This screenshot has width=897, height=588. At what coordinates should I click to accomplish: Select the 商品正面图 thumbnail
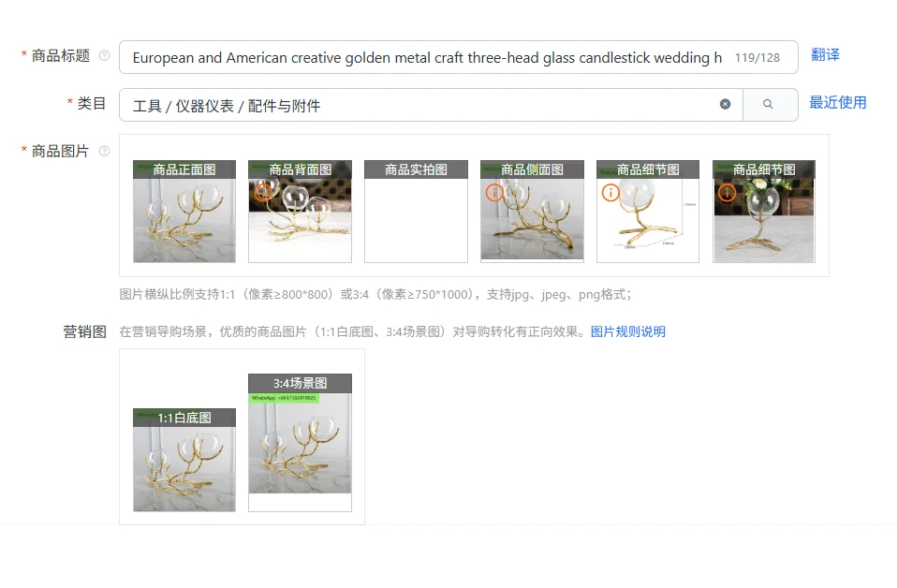[184, 212]
